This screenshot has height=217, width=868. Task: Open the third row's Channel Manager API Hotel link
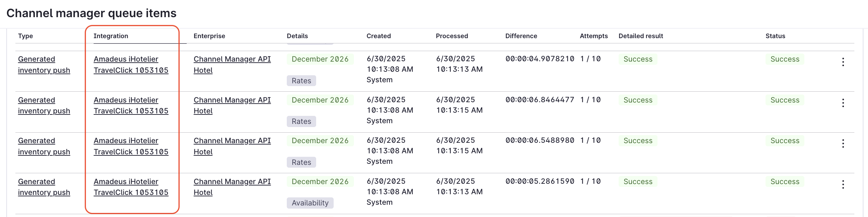pyautogui.click(x=232, y=146)
